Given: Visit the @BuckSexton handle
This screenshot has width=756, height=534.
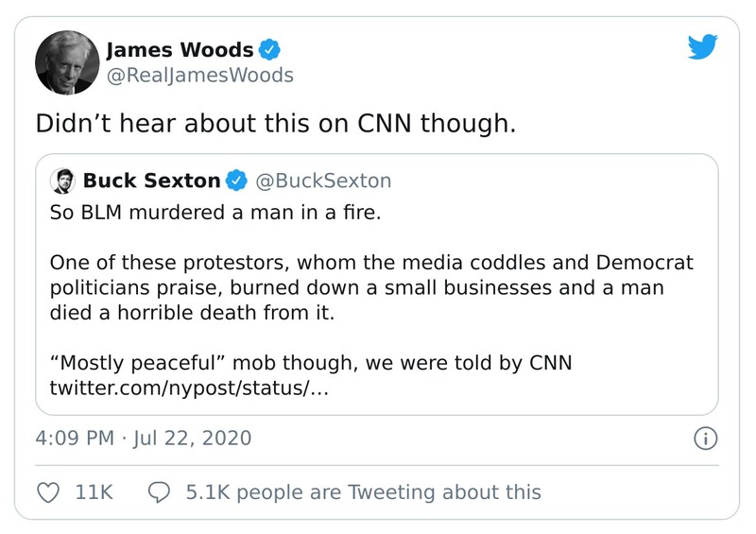Looking at the screenshot, I should pyautogui.click(x=323, y=181).
